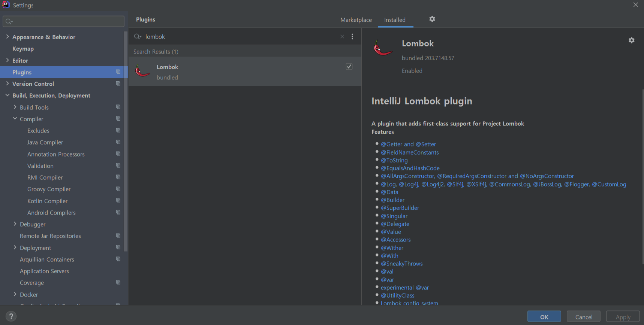The width and height of the screenshot is (644, 325).
Task: Click project-level icon next to RMI Compiler
Action: pos(118,177)
